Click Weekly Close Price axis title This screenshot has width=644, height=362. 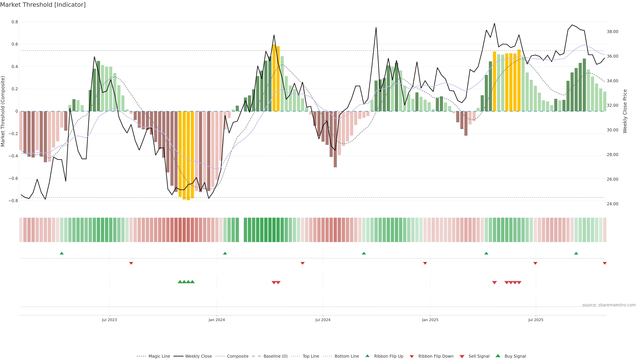click(x=625, y=111)
